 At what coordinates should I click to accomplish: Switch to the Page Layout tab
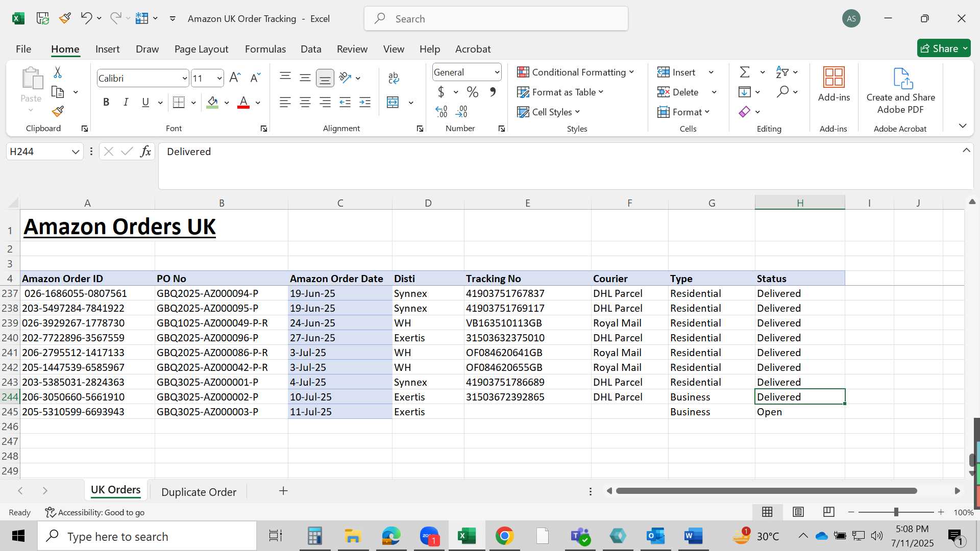[x=201, y=49]
